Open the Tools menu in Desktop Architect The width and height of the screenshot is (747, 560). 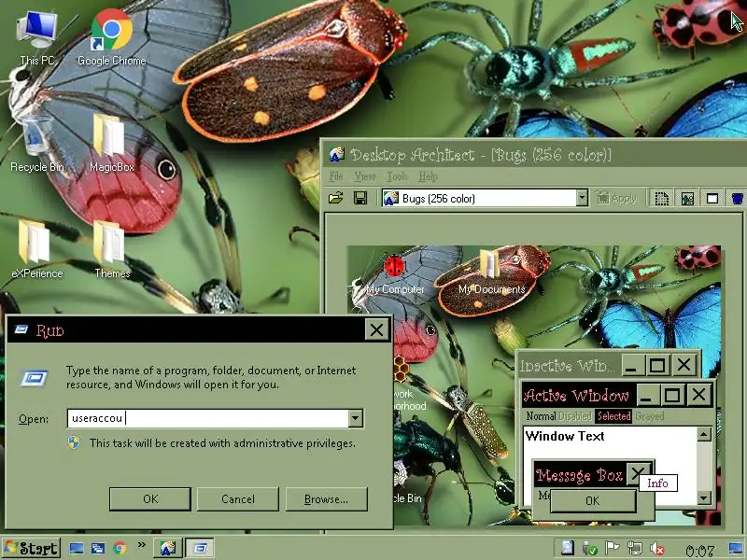coord(397,176)
